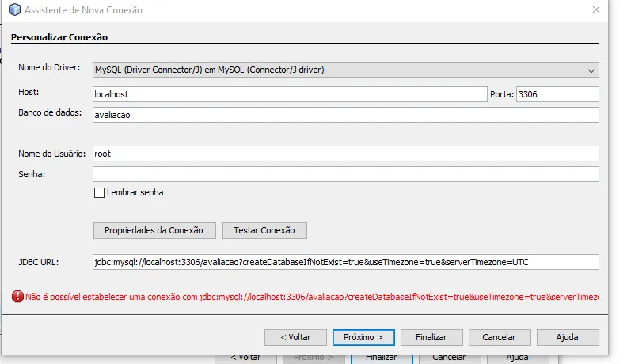Click the Host field containing localhost
Screen dimensions: 631x364
289,94
